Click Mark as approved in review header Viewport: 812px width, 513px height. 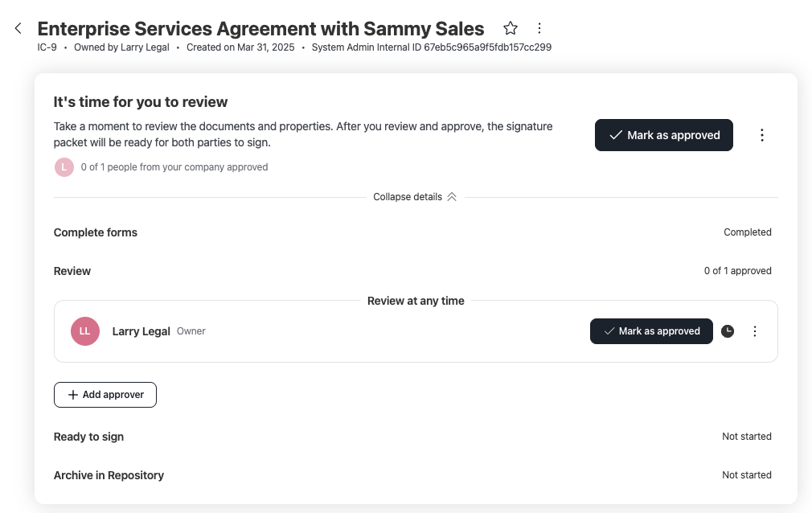pyautogui.click(x=663, y=135)
